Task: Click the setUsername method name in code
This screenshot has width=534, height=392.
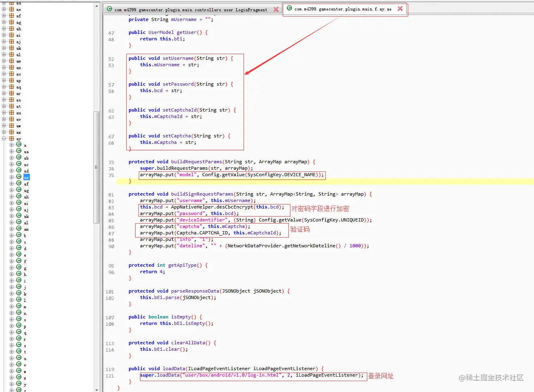Action: point(178,58)
